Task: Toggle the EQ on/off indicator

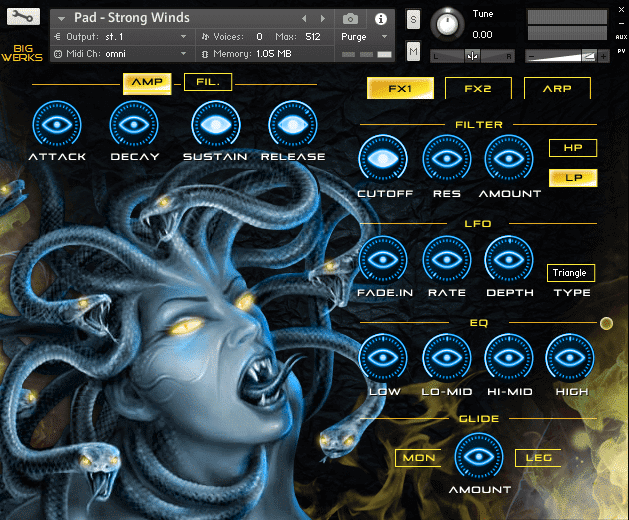Action: (606, 323)
